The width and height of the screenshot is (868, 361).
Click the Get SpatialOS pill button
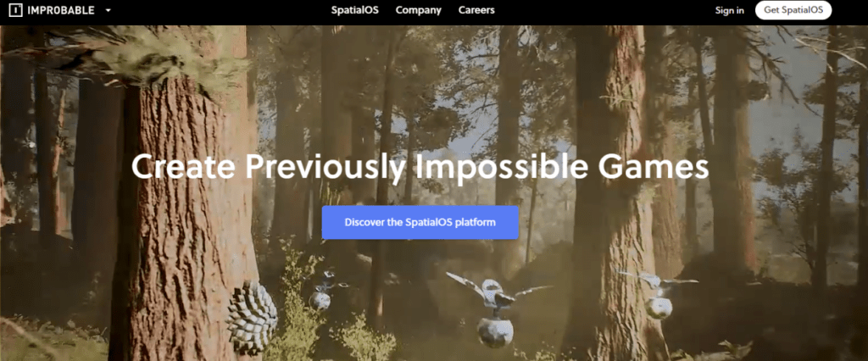(x=793, y=10)
